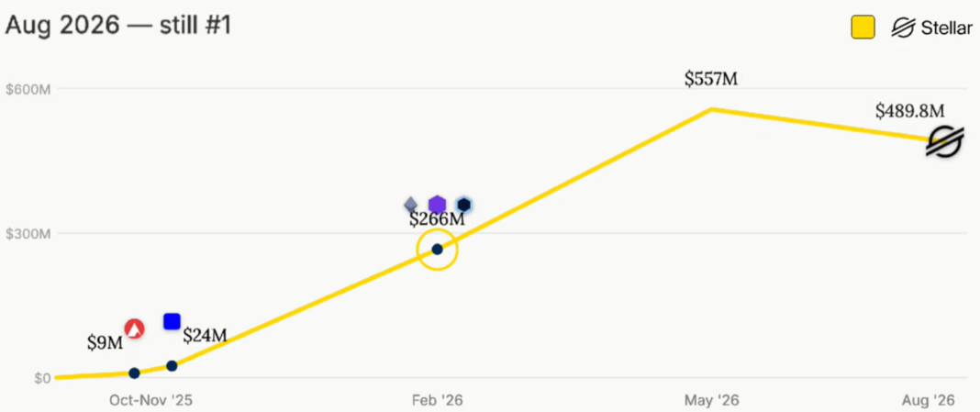Click the Aug 2026 still #1 title
The image size is (980, 412).
118,27
